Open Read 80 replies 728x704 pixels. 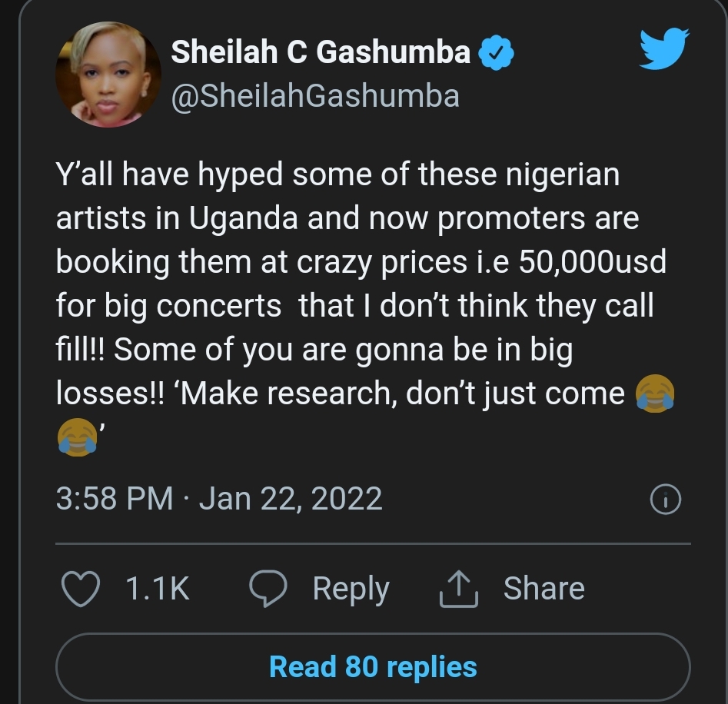click(x=373, y=666)
